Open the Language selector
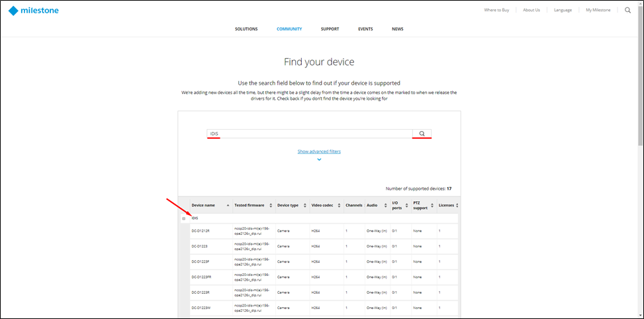This screenshot has width=644, height=319. coord(563,11)
